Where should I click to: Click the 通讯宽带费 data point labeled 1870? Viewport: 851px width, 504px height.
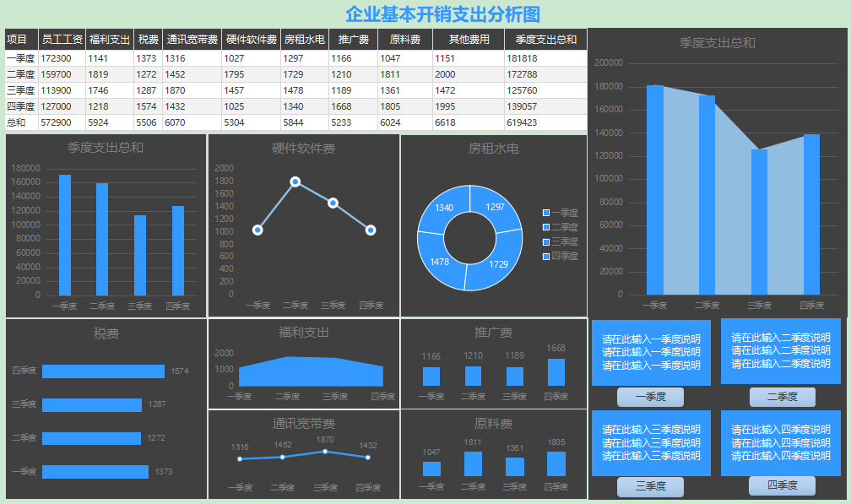(x=325, y=452)
